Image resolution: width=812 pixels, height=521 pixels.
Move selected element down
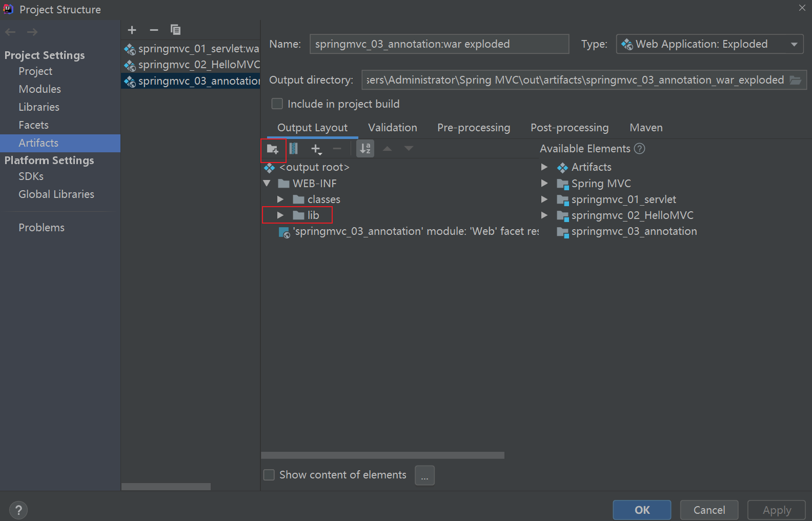click(x=409, y=149)
